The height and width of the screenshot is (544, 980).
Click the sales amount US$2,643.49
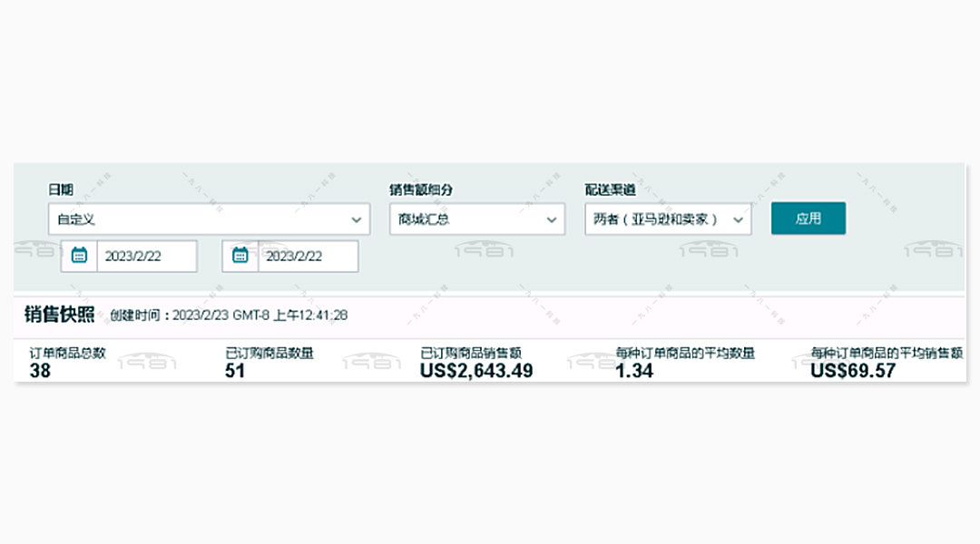click(476, 371)
